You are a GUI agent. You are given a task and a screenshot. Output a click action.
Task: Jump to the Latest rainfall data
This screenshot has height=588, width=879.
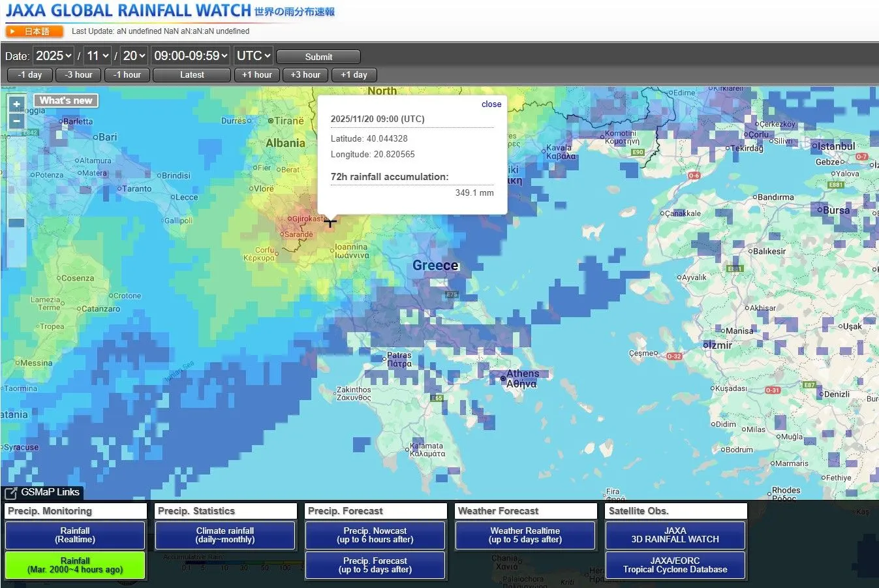[x=192, y=75]
